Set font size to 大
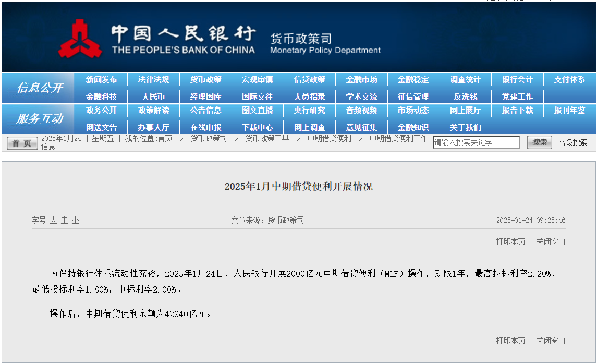Image resolution: width=597 pixels, height=364 pixels. point(54,221)
